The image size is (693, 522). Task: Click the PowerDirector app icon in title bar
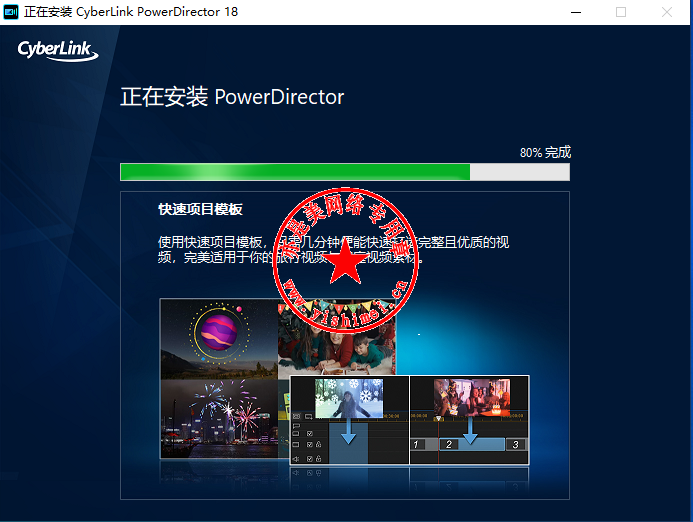click(11, 12)
